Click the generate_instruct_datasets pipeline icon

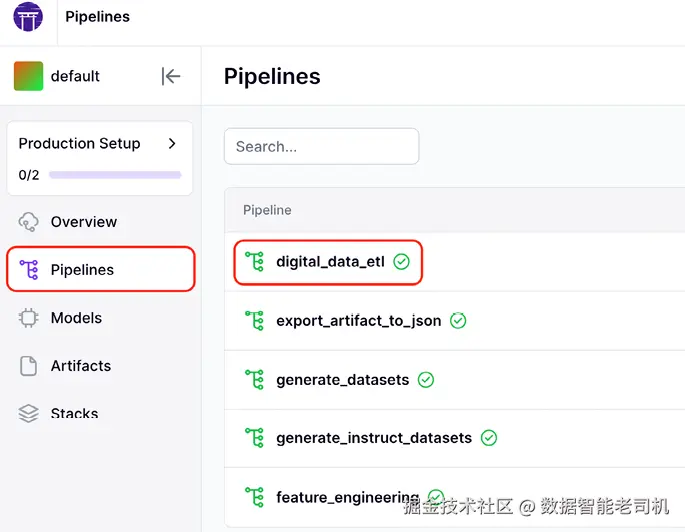254,438
